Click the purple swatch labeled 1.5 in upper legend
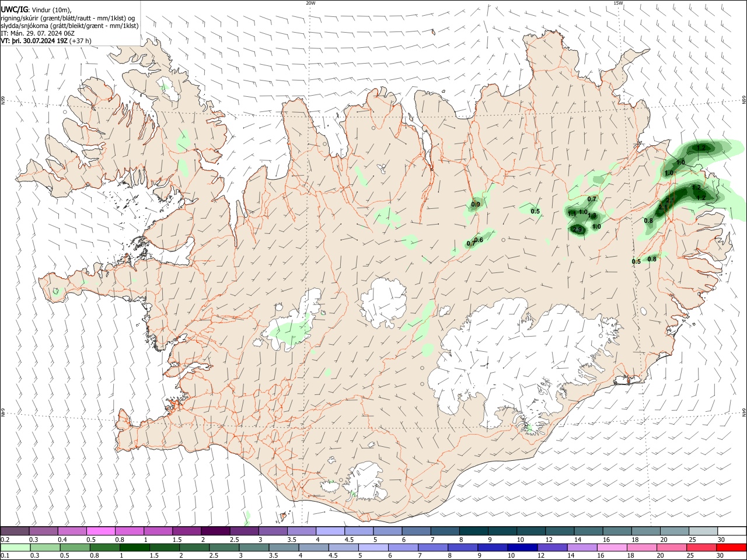Screen dimensions: 747x560 [187, 531]
